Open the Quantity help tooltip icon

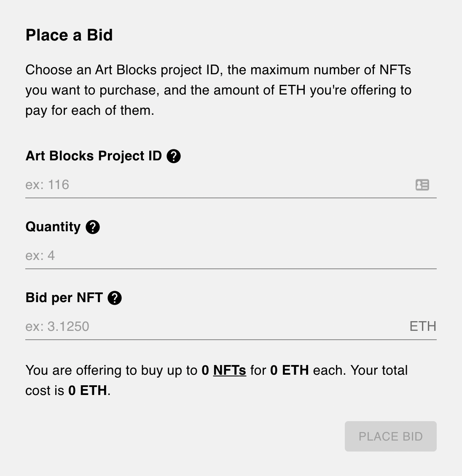[x=93, y=227]
